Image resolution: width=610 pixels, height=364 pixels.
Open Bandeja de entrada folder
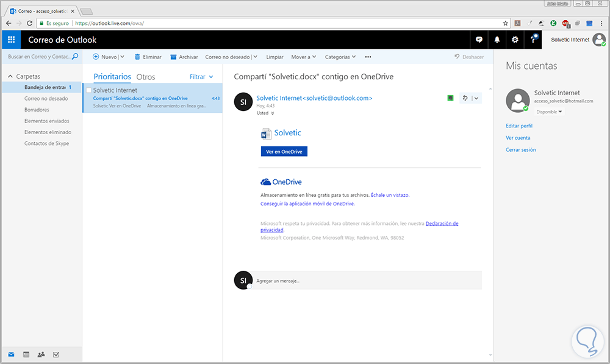[41, 88]
